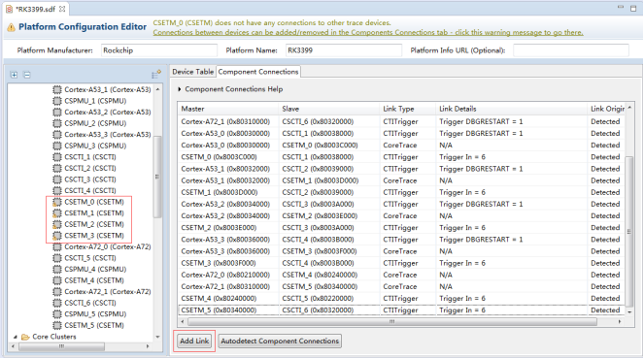This screenshot has height=358, width=644.
Task: Switch to the Device Table tab
Action: click(x=192, y=72)
